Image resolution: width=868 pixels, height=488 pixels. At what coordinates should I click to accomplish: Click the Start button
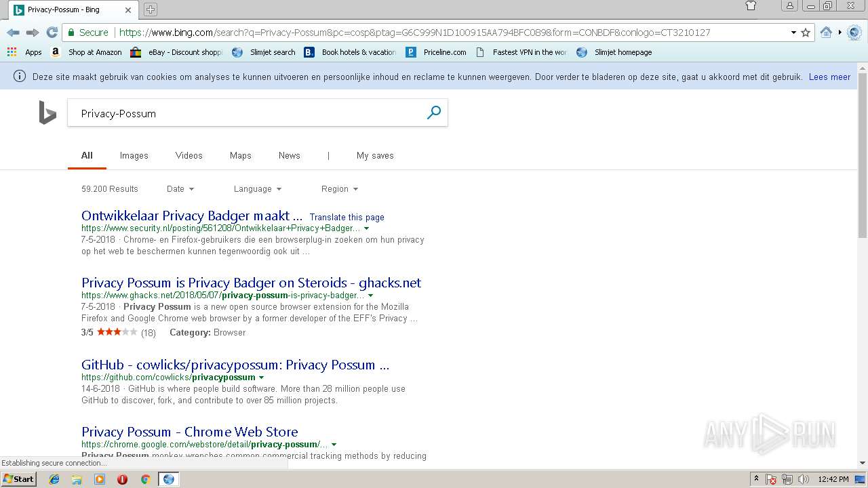coord(19,479)
